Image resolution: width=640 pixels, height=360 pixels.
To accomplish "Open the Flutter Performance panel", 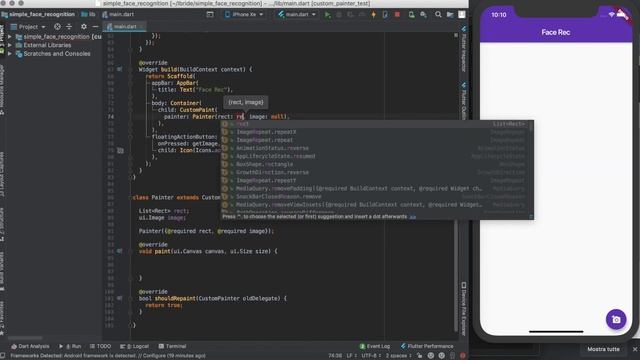I will [x=427, y=346].
